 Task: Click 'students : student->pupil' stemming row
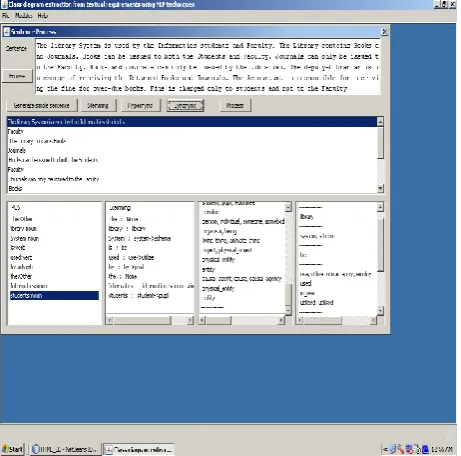pyautogui.click(x=139, y=295)
